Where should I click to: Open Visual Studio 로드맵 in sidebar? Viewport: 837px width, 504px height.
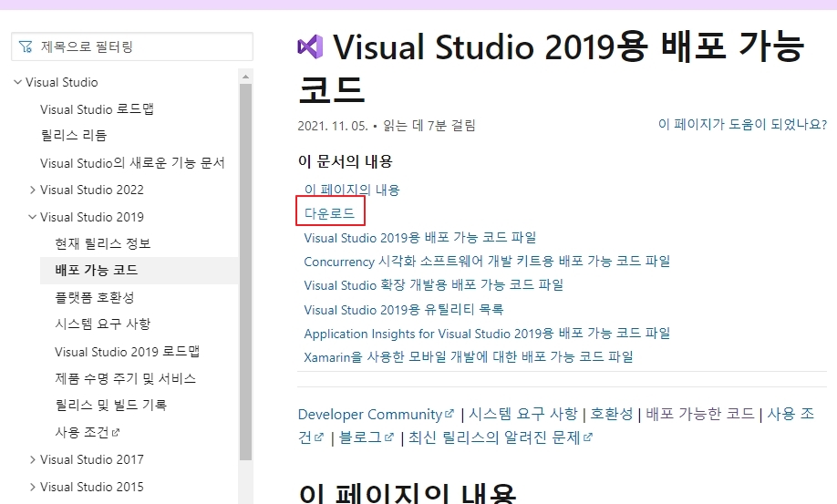click(97, 109)
